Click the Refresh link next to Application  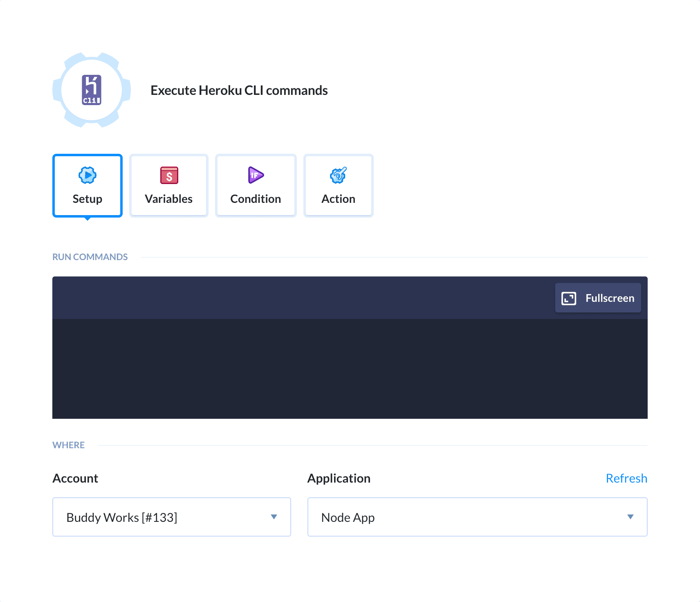(626, 478)
